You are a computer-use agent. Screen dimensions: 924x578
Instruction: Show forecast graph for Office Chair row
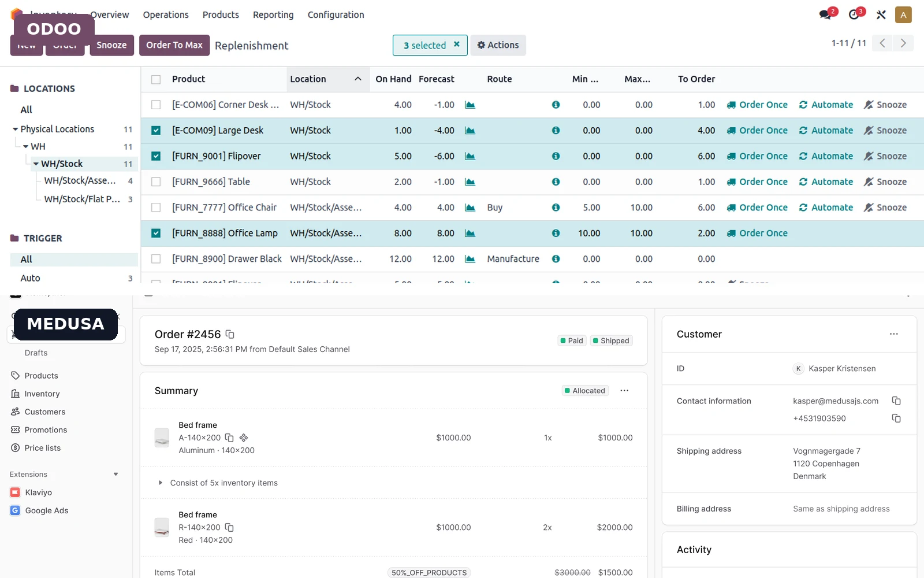pos(470,208)
